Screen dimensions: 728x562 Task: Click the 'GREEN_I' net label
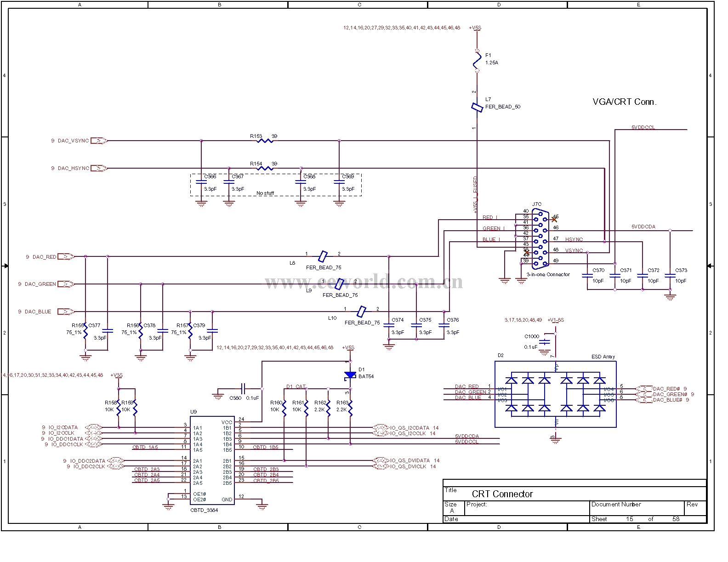494,228
